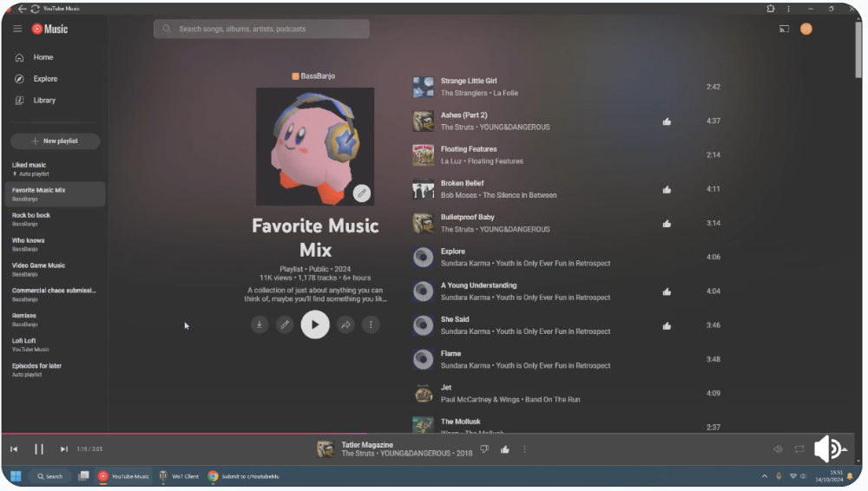Toggle like on Ashes (Part 2)
Image resolution: width=868 pixels, height=491 pixels.
click(x=667, y=121)
